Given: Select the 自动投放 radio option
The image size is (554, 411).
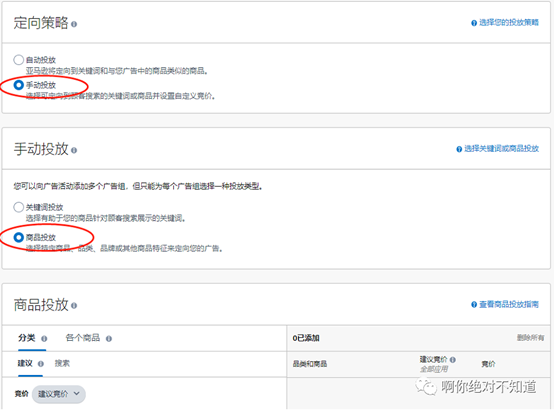Looking at the screenshot, I should 18,60.
